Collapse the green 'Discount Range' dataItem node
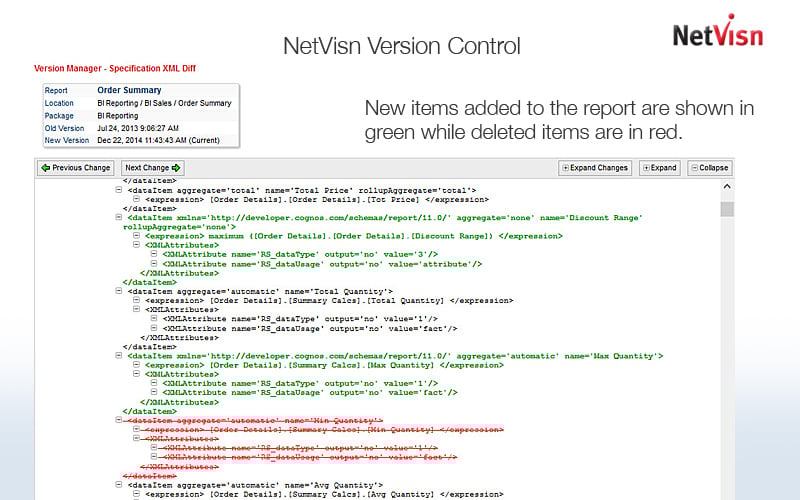This screenshot has width=800, height=500. (118, 217)
